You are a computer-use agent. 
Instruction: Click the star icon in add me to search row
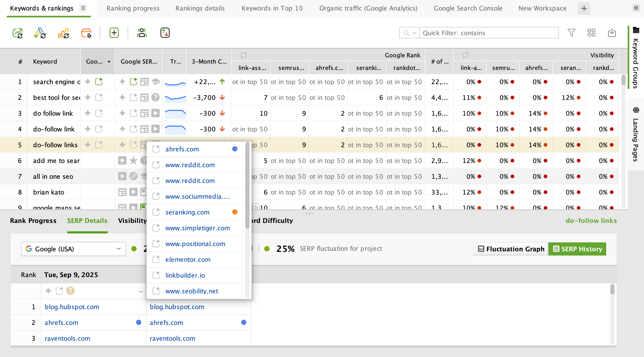coord(133,160)
